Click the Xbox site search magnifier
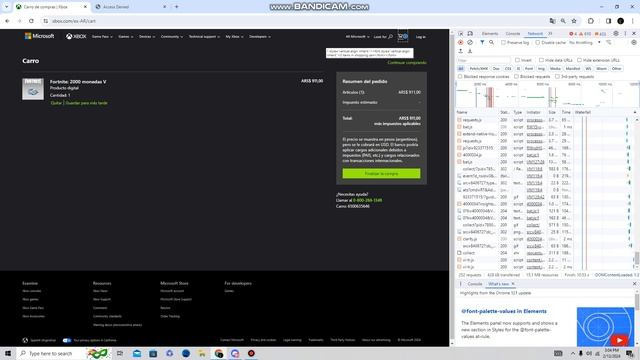The image size is (640, 360). pos(390,37)
